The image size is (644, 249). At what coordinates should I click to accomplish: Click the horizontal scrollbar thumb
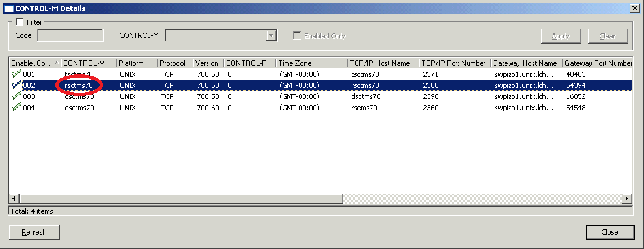click(x=180, y=199)
